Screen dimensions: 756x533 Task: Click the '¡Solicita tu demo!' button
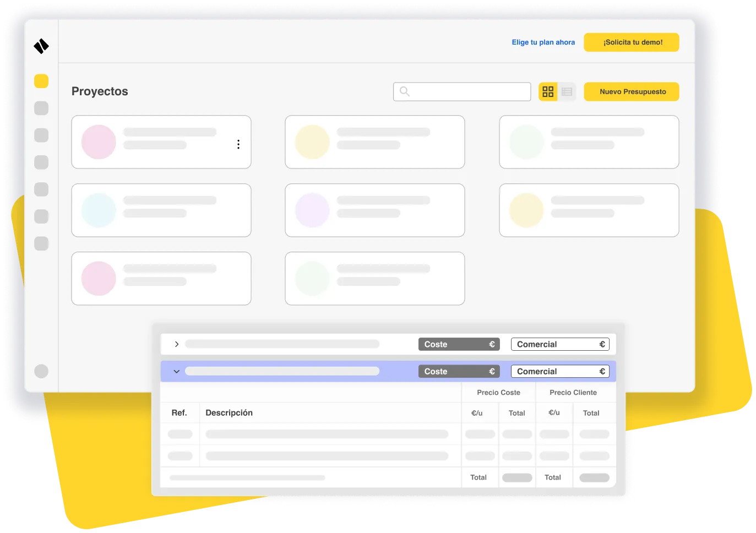click(632, 42)
